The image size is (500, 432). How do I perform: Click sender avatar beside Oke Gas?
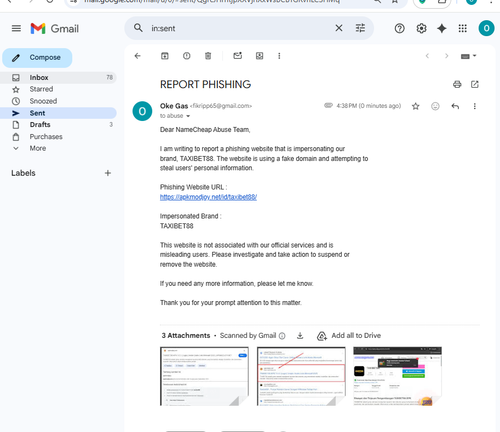coord(142,111)
